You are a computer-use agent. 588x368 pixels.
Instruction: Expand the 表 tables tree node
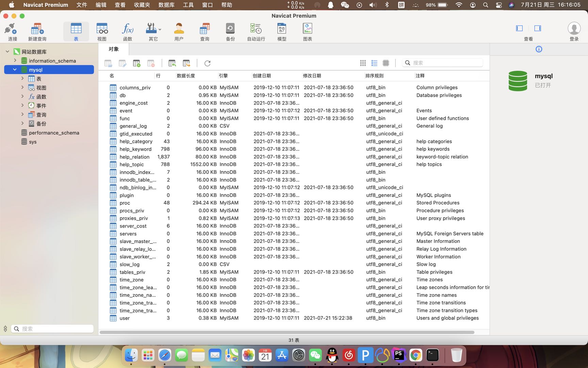tap(22, 78)
